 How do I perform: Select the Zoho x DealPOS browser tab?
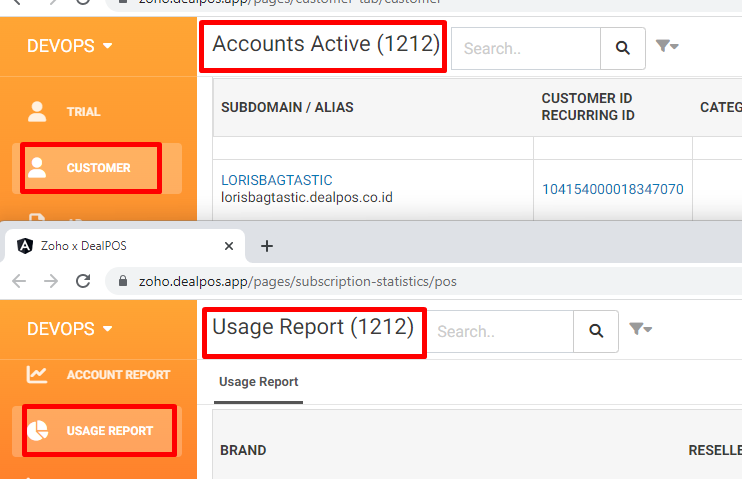[125, 246]
